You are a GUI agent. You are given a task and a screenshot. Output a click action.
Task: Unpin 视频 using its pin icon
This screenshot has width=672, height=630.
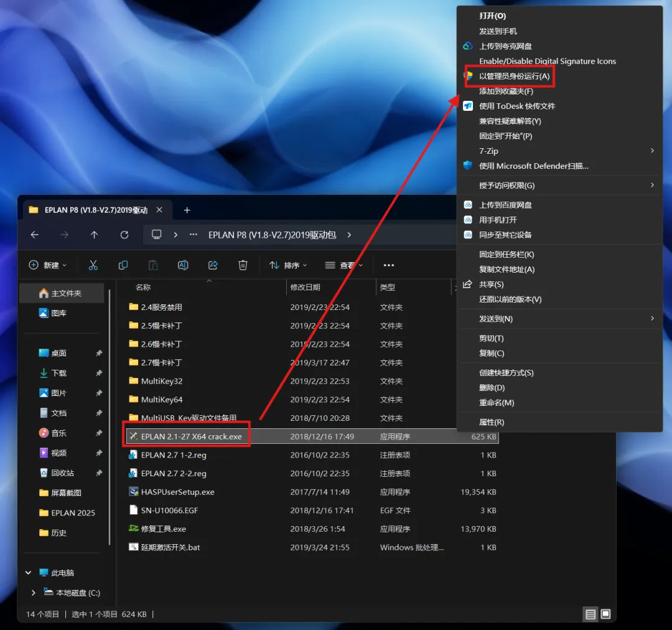[99, 453]
